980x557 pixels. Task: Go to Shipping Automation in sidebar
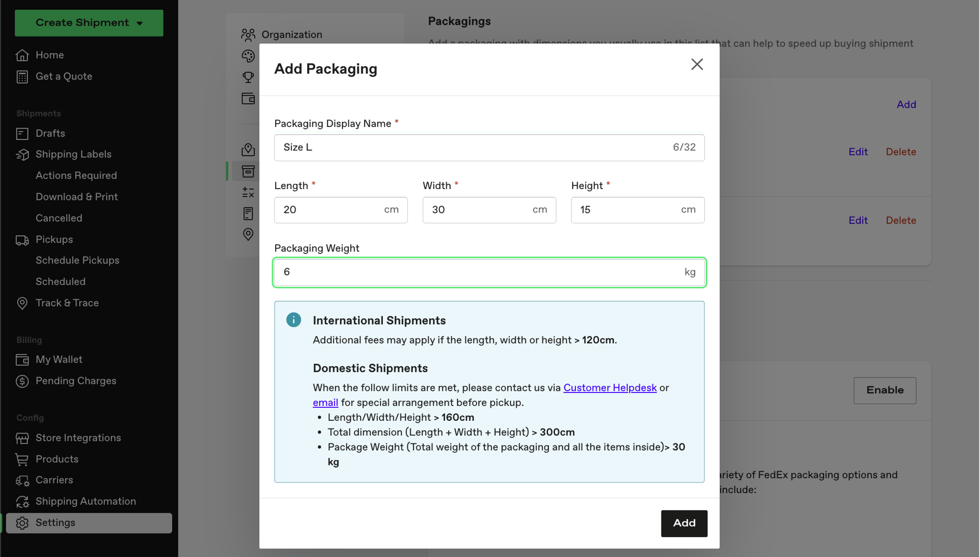(85, 501)
